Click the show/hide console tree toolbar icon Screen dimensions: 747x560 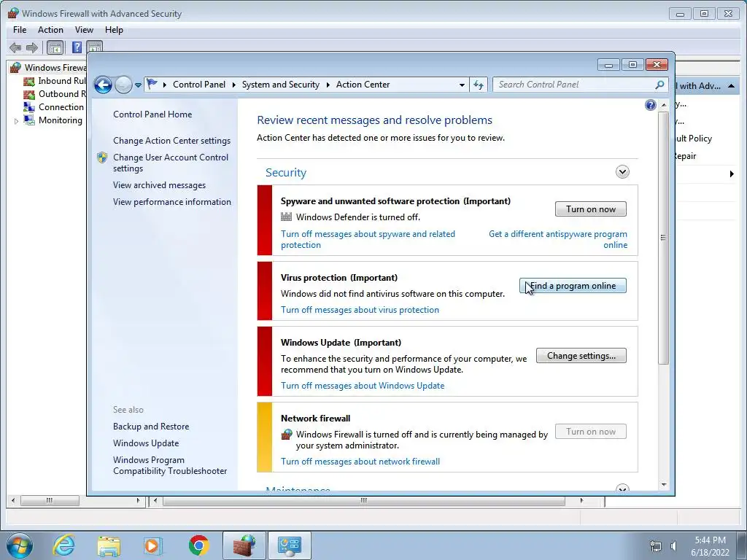pyautogui.click(x=55, y=47)
